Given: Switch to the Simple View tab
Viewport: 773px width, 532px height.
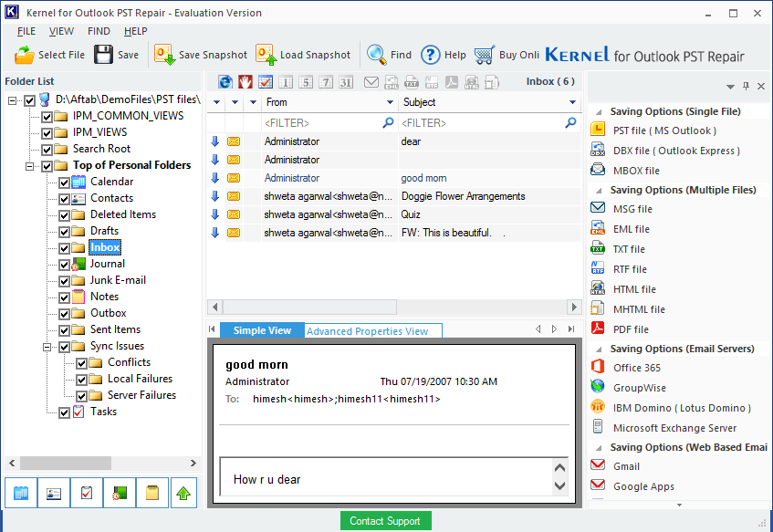Looking at the screenshot, I should tap(262, 330).
